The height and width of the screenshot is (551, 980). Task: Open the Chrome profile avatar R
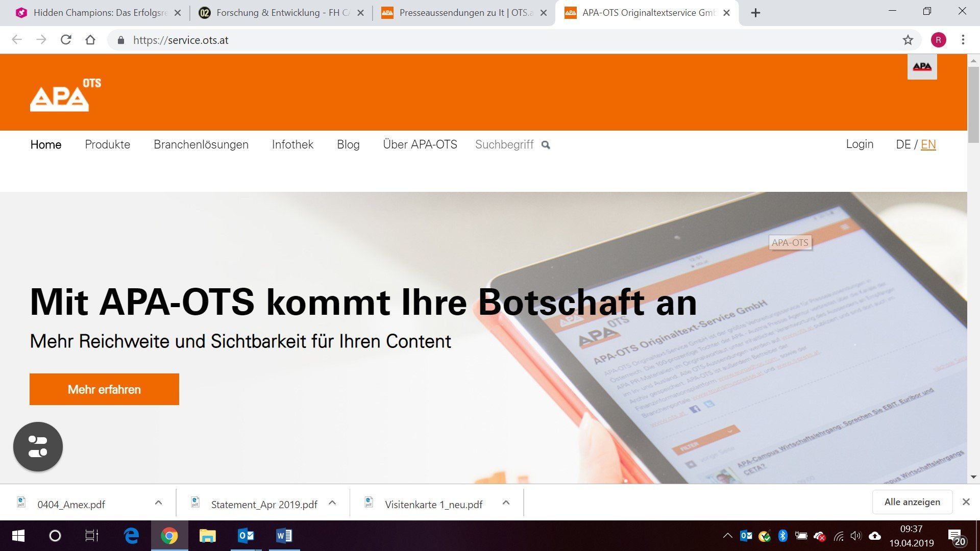pos(938,40)
